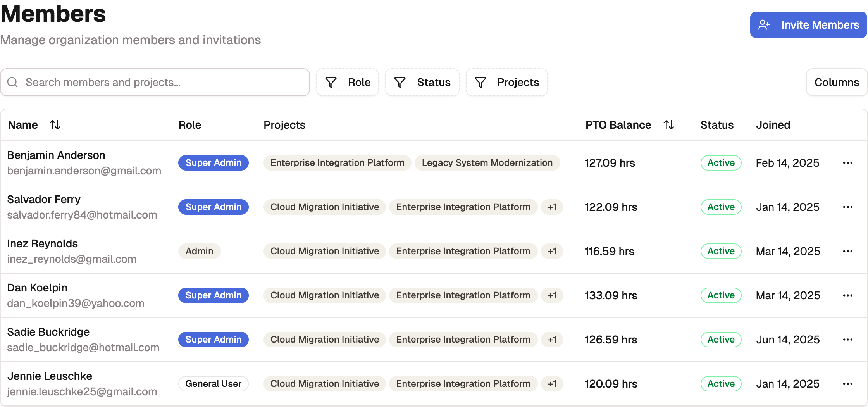
Task: Expand +1 projects badge for Dan Koelpin
Action: [552, 295]
